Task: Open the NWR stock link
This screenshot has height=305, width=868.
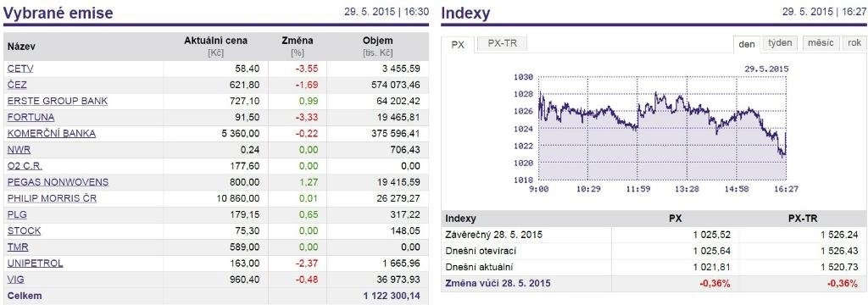Action: click(x=19, y=149)
